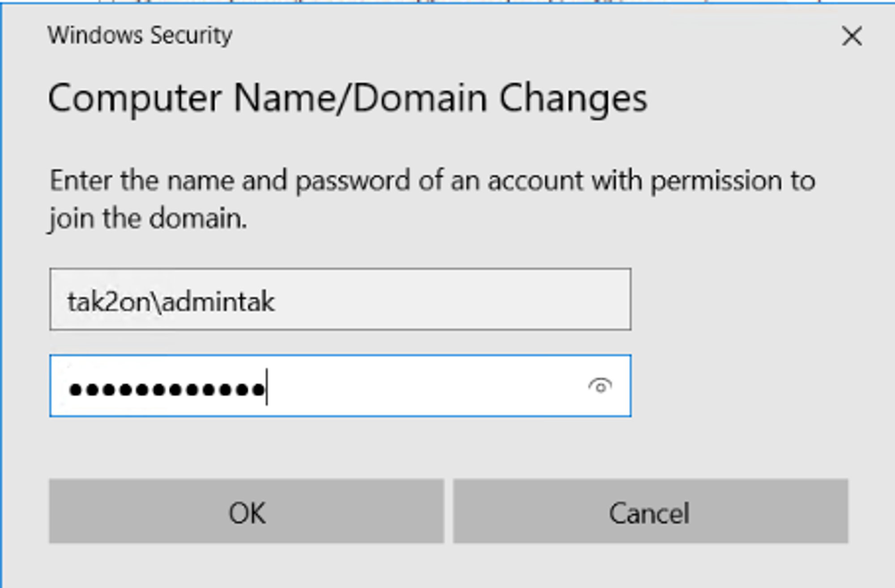Screen dimensions: 895x588
Task: Click empty space right of the username text
Action: tap(452, 299)
